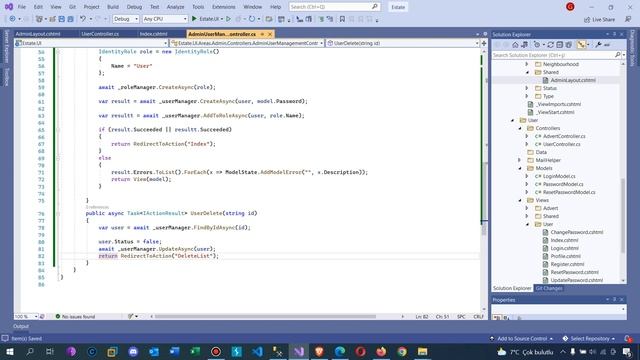Select ChangePassword.cshtml in Solution Explorer
This screenshot has width=640, height=360.
point(576,232)
